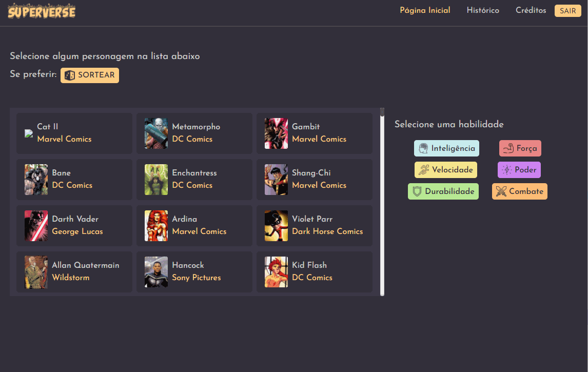Click the flexed arm icon on Força

508,148
